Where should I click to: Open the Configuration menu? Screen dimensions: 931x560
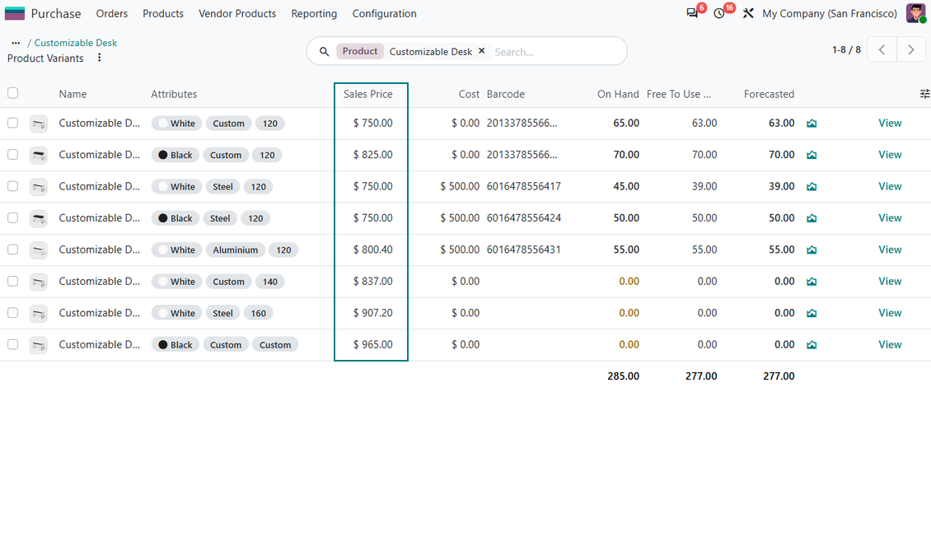[x=384, y=14]
